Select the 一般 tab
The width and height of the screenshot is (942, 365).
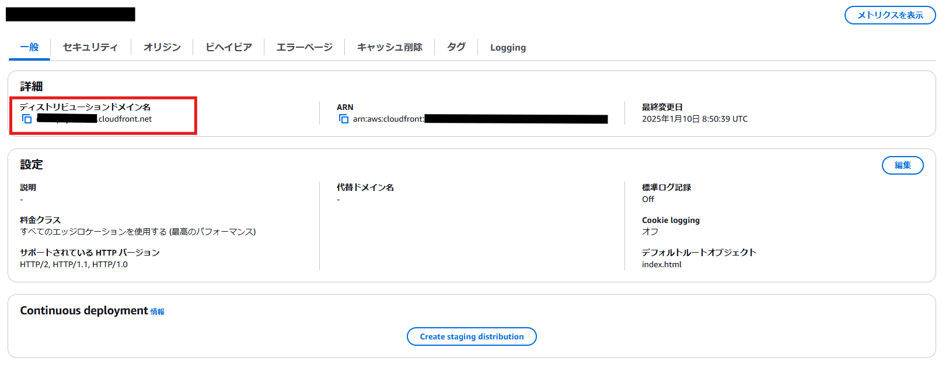[29, 47]
